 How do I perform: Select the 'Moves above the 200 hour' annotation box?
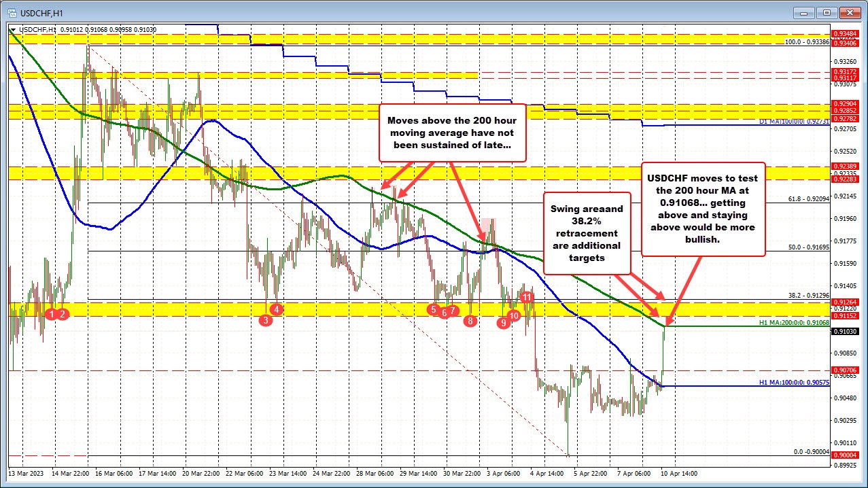(x=452, y=133)
